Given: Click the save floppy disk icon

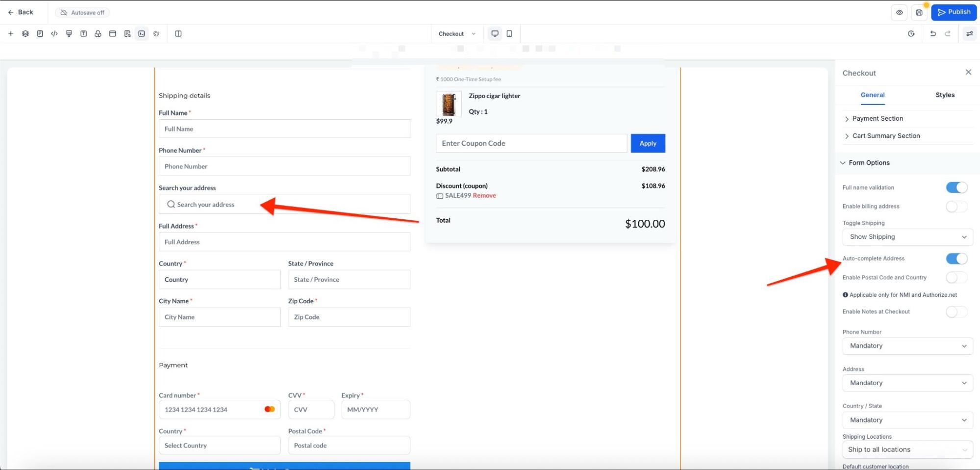Looking at the screenshot, I should click(919, 13).
